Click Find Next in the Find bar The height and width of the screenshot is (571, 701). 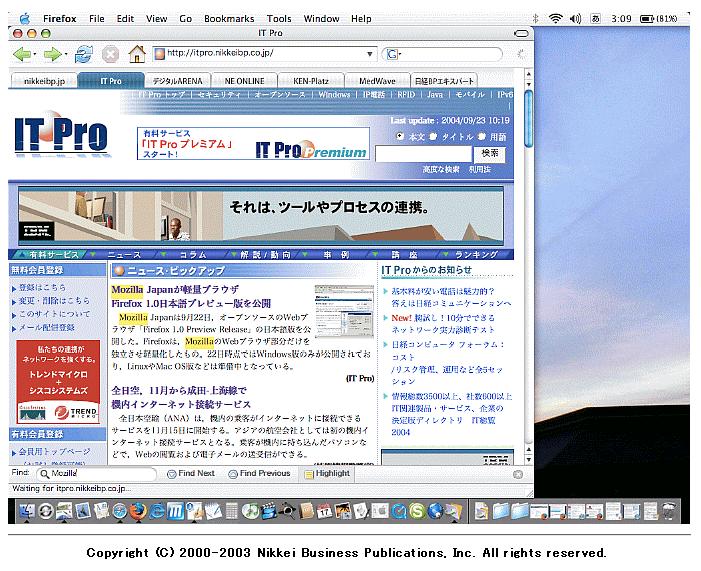191,474
